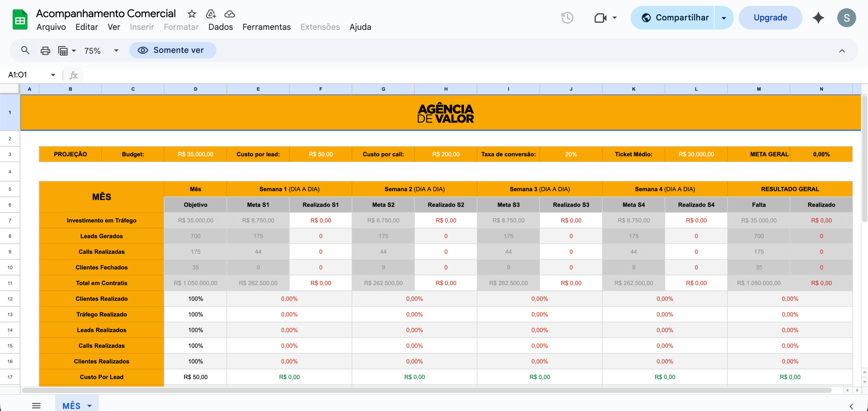
Task: Click the video camera meeting icon
Action: click(x=600, y=18)
